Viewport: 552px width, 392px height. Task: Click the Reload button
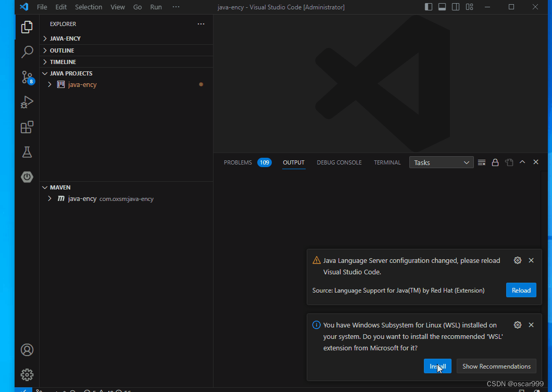pyautogui.click(x=521, y=290)
